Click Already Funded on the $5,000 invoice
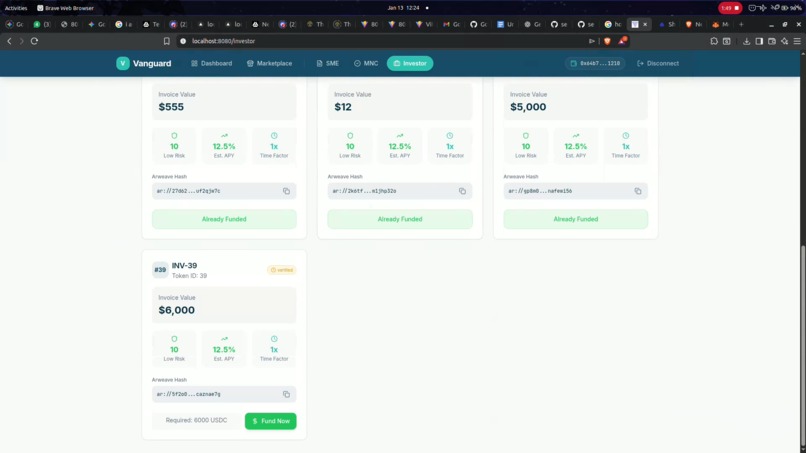The image size is (806, 453). 576,219
